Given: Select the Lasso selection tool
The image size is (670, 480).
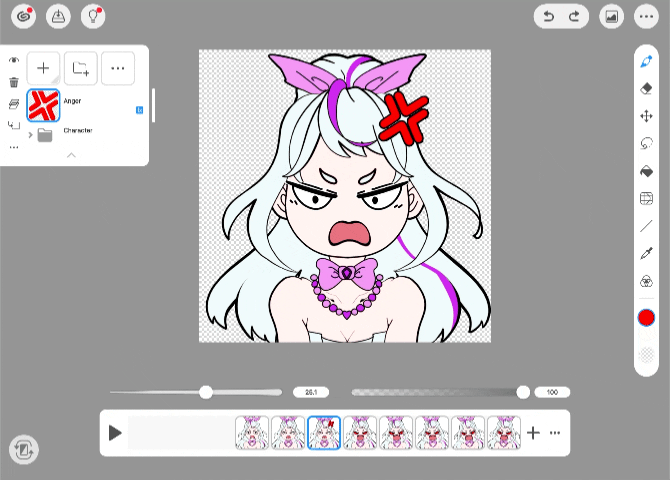Looking at the screenshot, I should pos(646,144).
